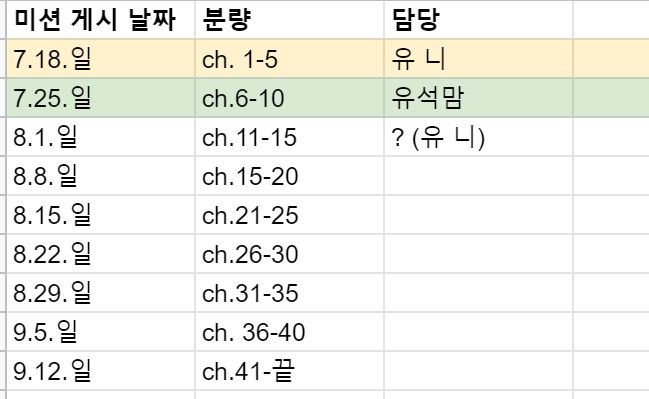
Task: Select the ch.6-10 cell
Action: (289, 98)
